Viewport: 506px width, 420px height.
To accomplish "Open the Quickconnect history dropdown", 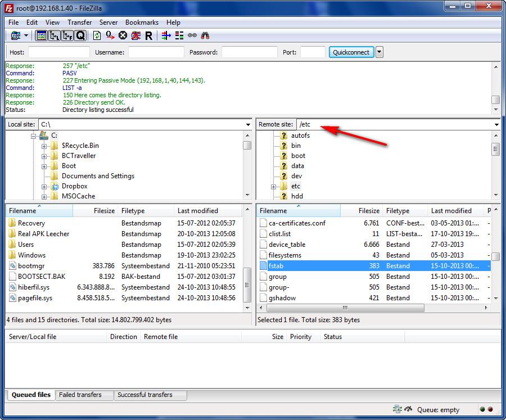I will 379,52.
